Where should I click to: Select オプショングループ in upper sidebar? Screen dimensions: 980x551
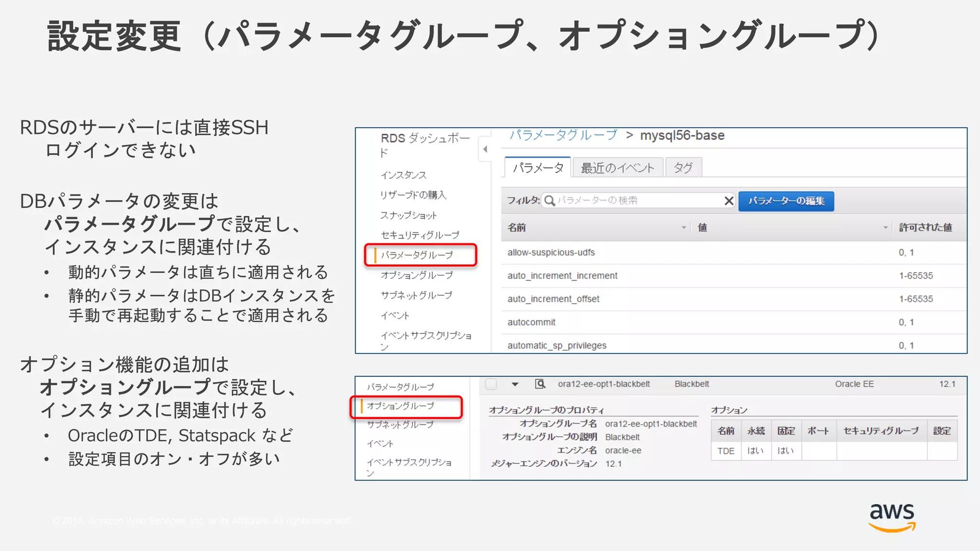coord(417,275)
